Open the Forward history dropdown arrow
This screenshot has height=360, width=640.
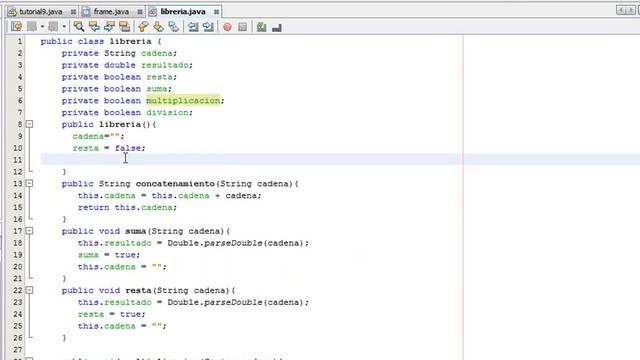pos(64,27)
